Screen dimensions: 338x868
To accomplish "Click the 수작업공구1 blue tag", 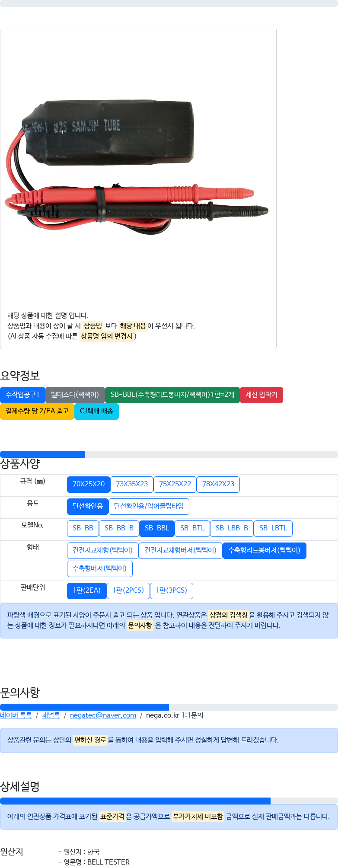I will 22,395.
